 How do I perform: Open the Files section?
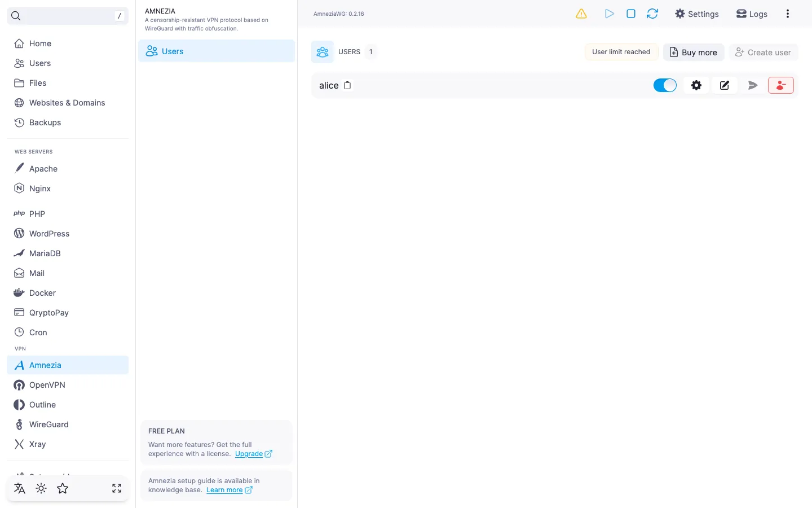click(68, 83)
